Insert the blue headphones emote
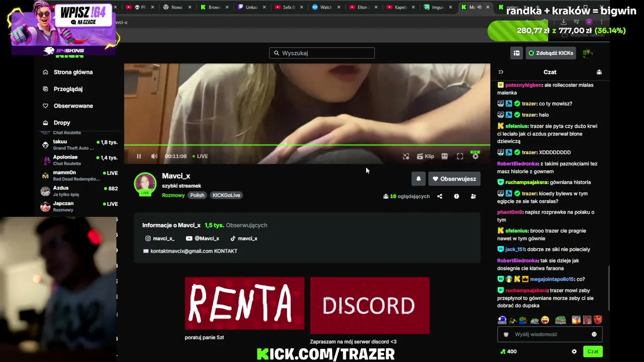Screen dimensions: 644x362 (502, 320)
